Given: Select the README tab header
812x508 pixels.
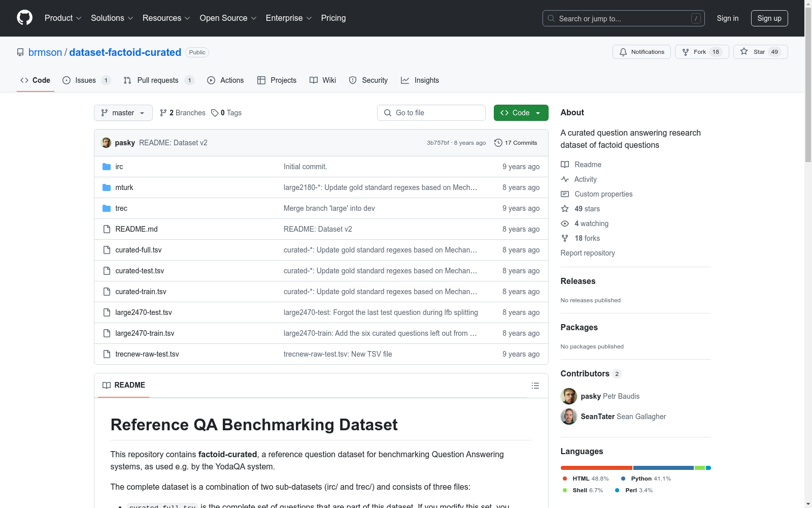Looking at the screenshot, I should (124, 385).
